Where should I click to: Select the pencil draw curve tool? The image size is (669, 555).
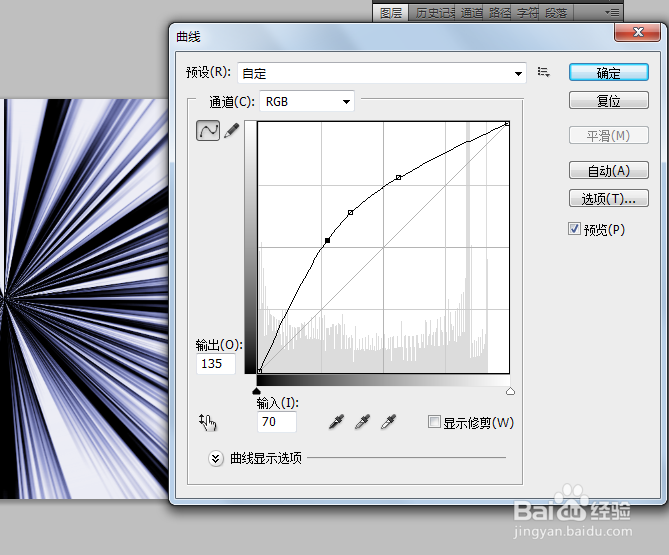coord(232,130)
